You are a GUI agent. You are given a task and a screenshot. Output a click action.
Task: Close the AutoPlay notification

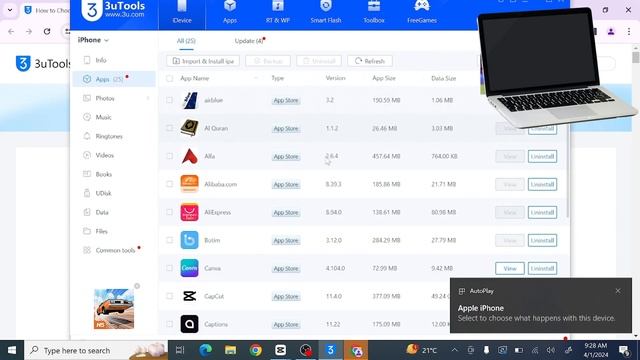point(618,291)
